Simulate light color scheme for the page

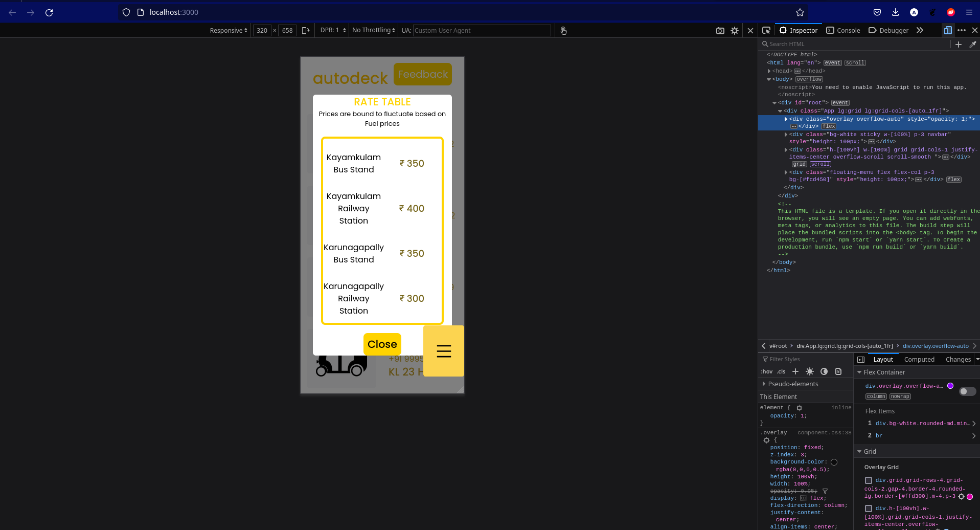click(x=809, y=371)
